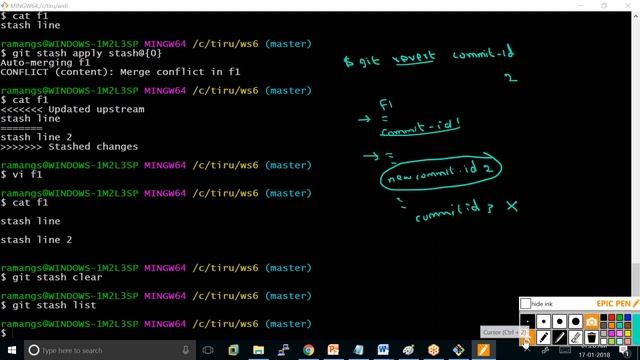Click the 'git stash list' command line
Image resolution: width=640 pixels, height=360 pixels.
(49, 305)
